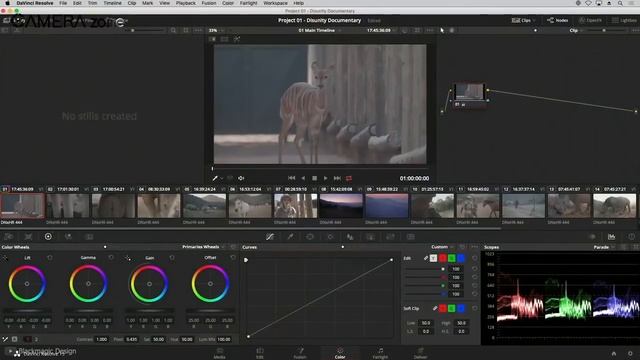Open Project Settings gear button

pos(630,353)
